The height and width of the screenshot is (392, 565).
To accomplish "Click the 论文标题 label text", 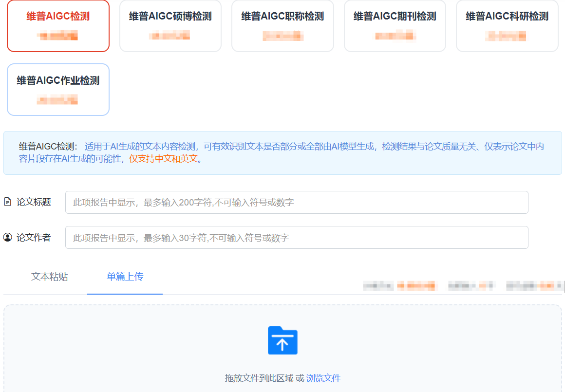I will pyautogui.click(x=34, y=202).
